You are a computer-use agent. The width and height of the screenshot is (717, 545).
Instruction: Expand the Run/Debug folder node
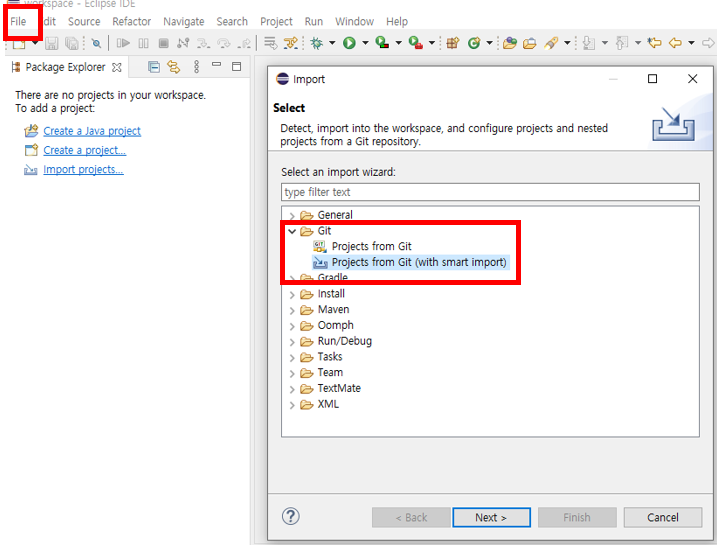[292, 342]
